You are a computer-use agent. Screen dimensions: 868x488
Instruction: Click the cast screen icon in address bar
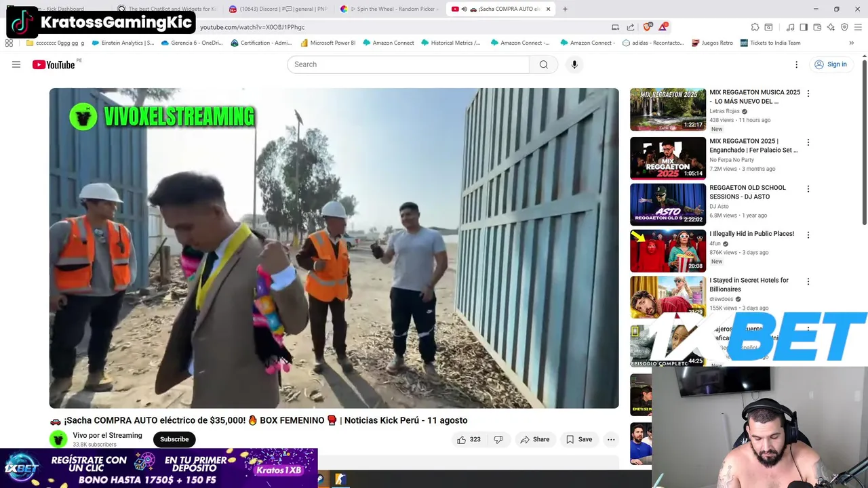tap(615, 27)
